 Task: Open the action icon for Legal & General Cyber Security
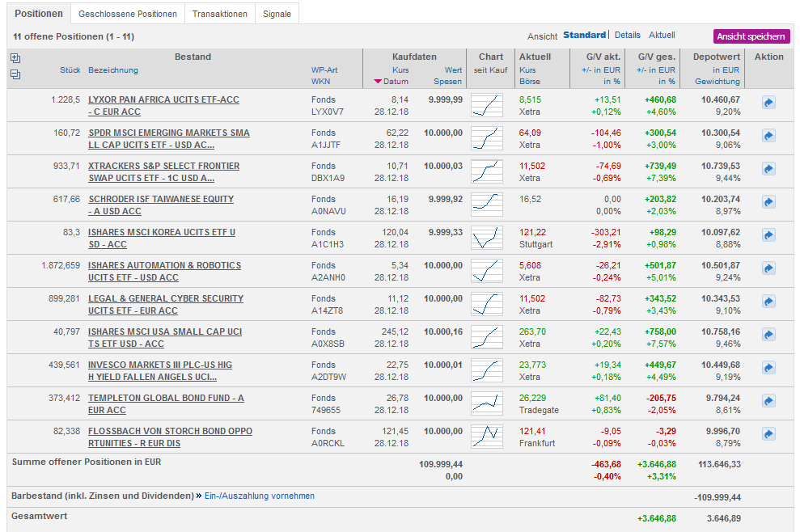point(768,302)
